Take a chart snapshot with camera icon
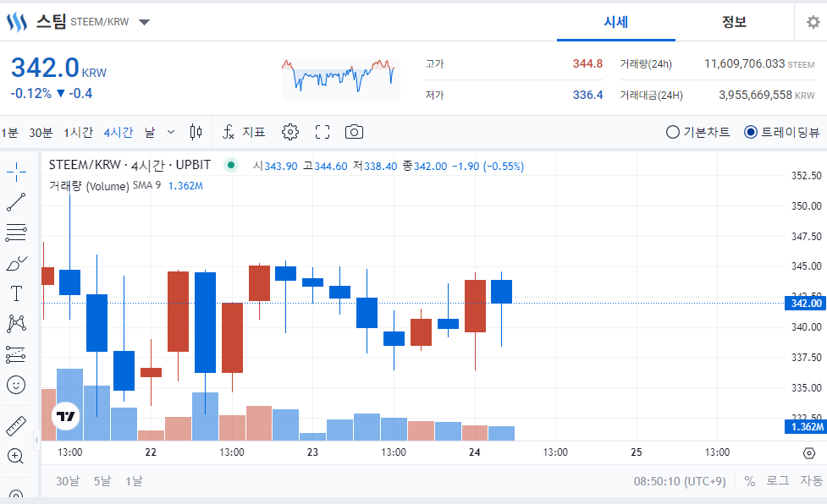Screen dimensions: 827x504 [354, 132]
